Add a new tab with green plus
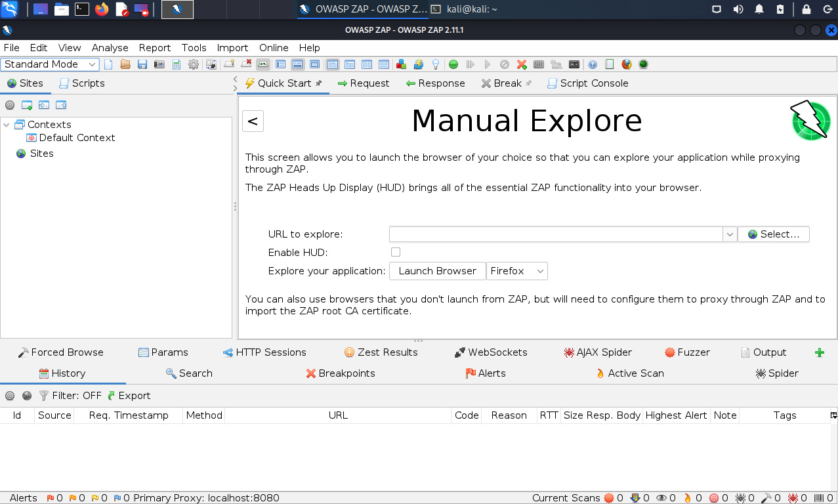 [x=819, y=352]
